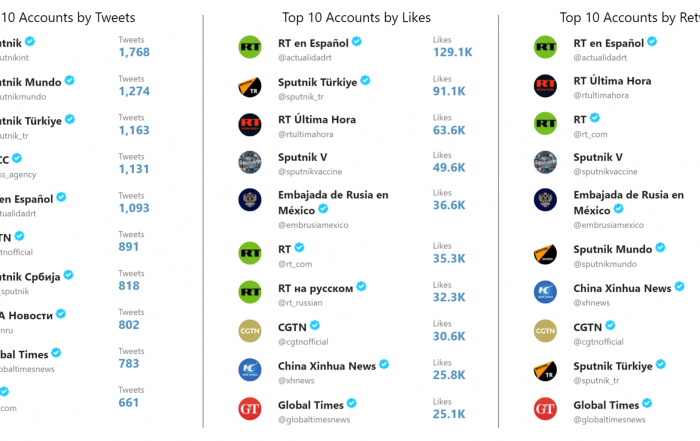Open RT на русском account name
The image size is (700, 441).
(315, 288)
